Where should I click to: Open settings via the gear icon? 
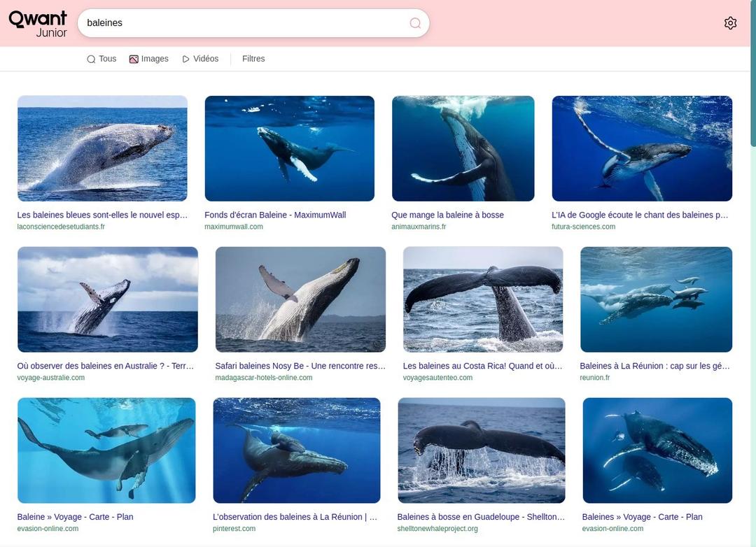click(x=730, y=23)
